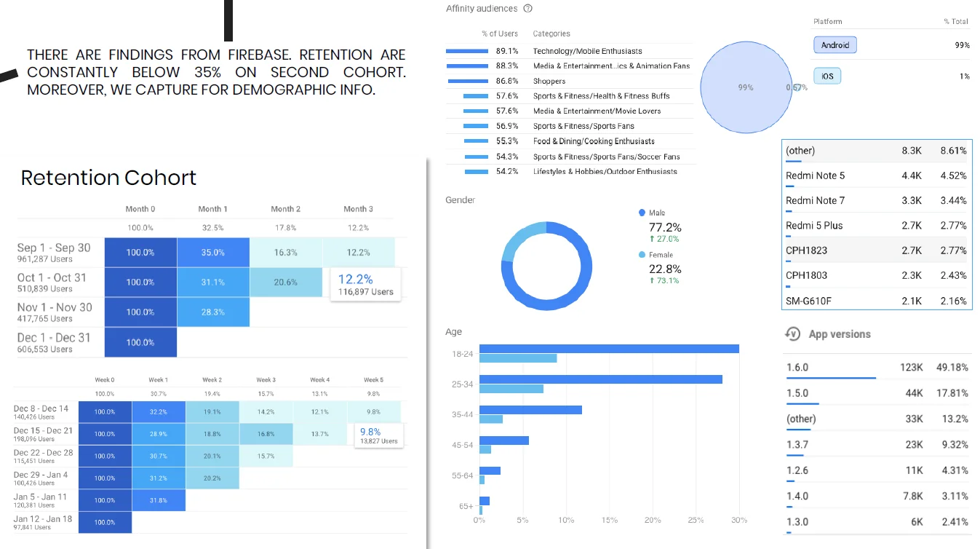Click the help icon beside Affinity audiences
This screenshot has width=980, height=549.
528,9
